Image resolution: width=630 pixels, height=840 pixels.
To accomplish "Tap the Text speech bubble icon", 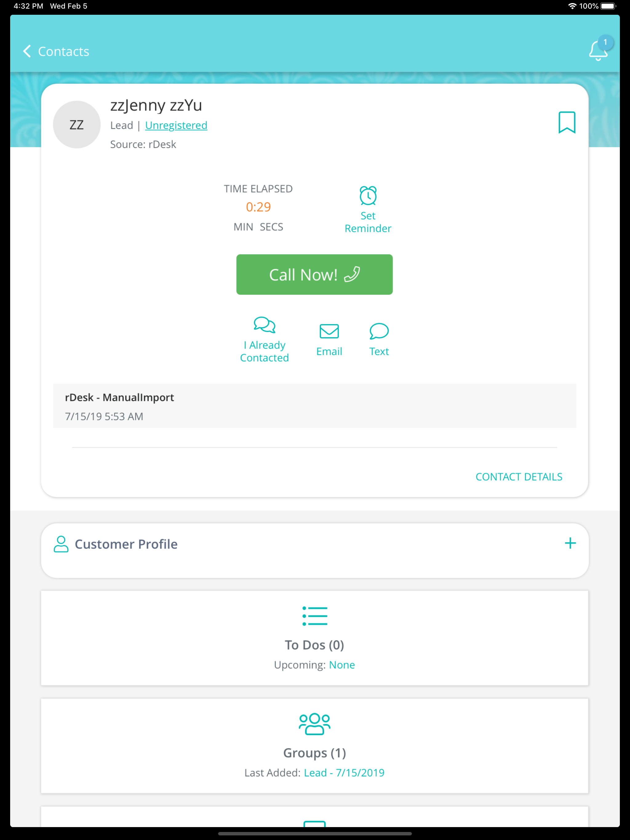I will [x=379, y=331].
